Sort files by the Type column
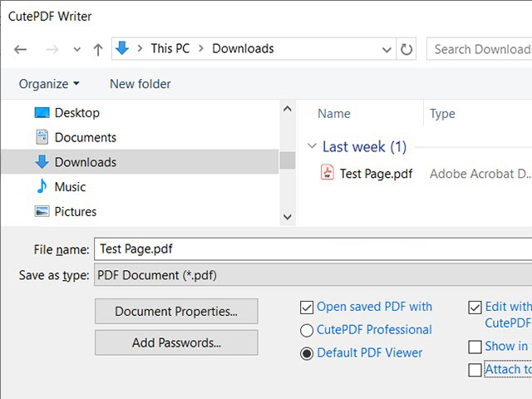The image size is (532, 399). [x=442, y=114]
